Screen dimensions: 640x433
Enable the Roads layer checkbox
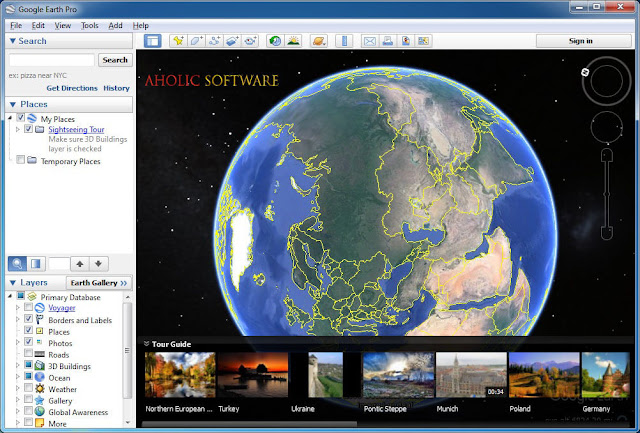click(28, 353)
